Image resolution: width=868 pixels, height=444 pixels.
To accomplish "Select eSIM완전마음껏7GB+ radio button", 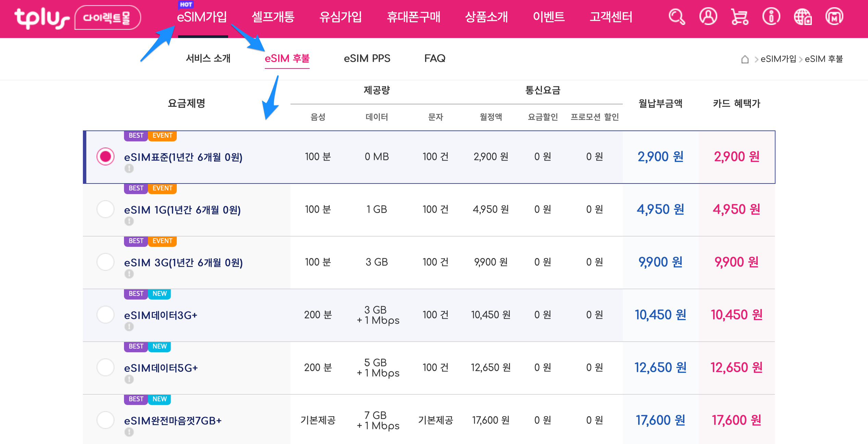I will 106,420.
